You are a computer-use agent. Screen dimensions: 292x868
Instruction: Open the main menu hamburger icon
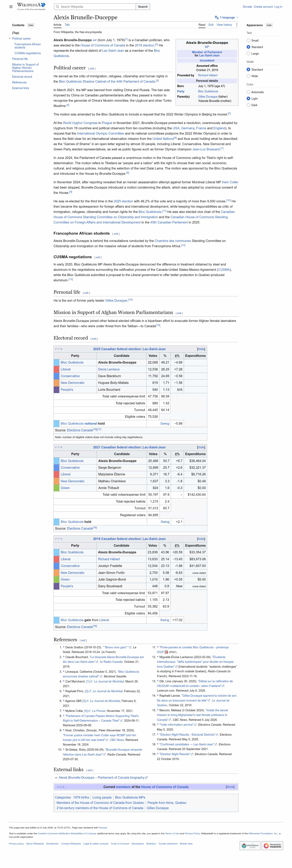tap(11, 7)
